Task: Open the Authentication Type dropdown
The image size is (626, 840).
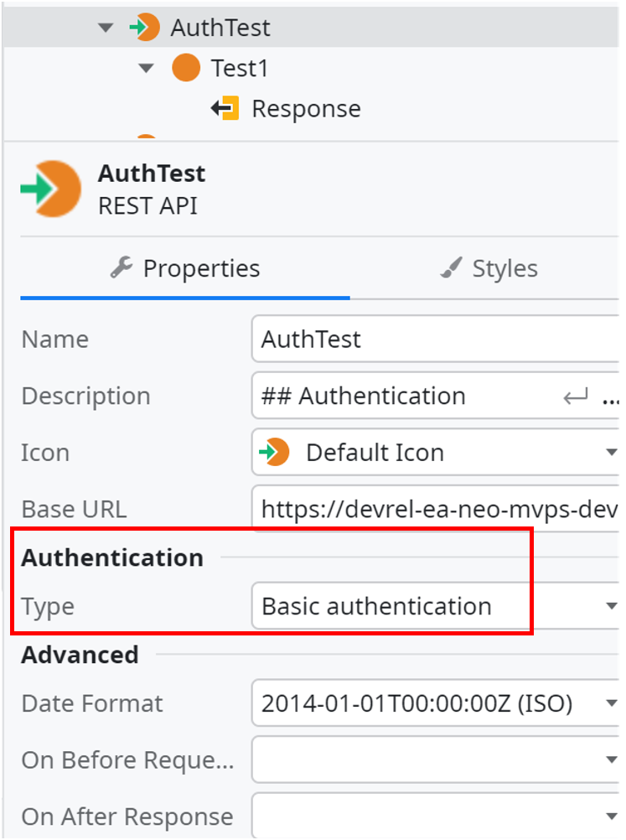Action: [613, 606]
